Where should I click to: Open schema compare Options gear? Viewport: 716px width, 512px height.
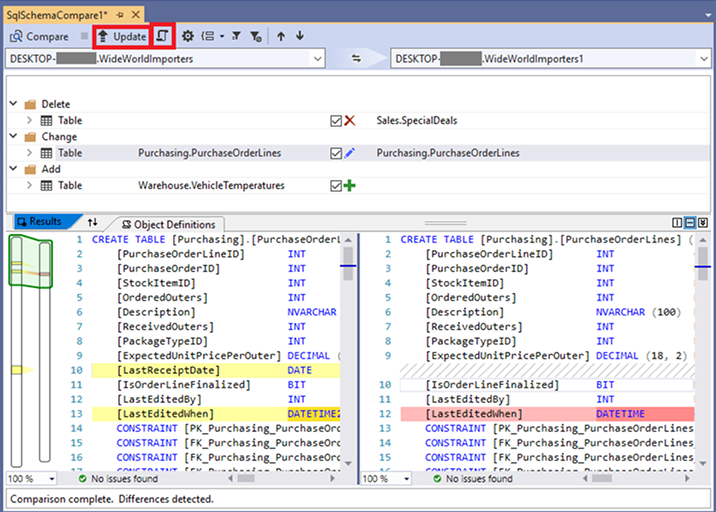pyautogui.click(x=188, y=36)
